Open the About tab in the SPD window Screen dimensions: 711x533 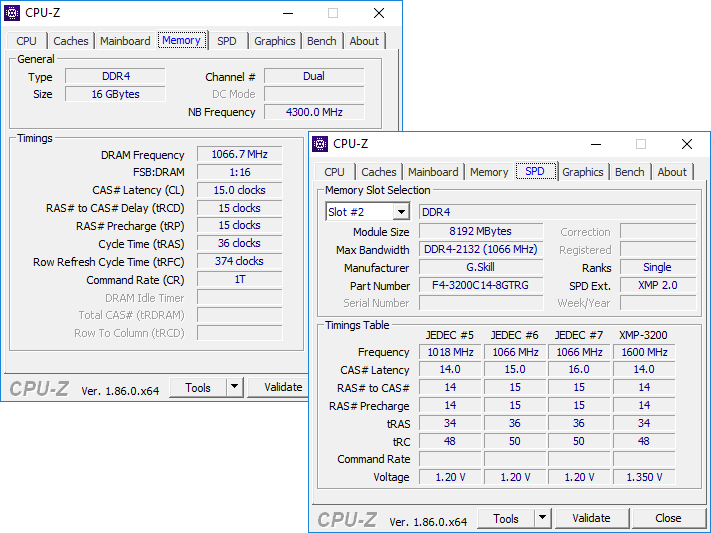[x=672, y=172]
